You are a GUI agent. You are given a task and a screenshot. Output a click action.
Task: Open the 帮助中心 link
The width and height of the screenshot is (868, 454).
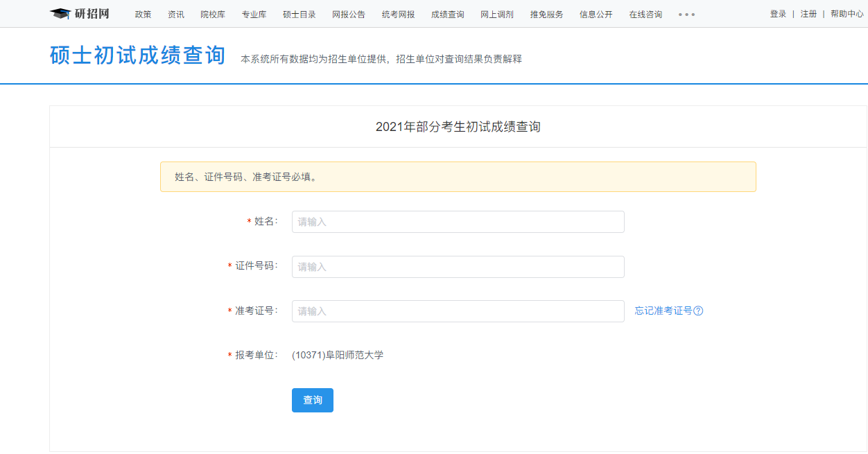coord(847,14)
